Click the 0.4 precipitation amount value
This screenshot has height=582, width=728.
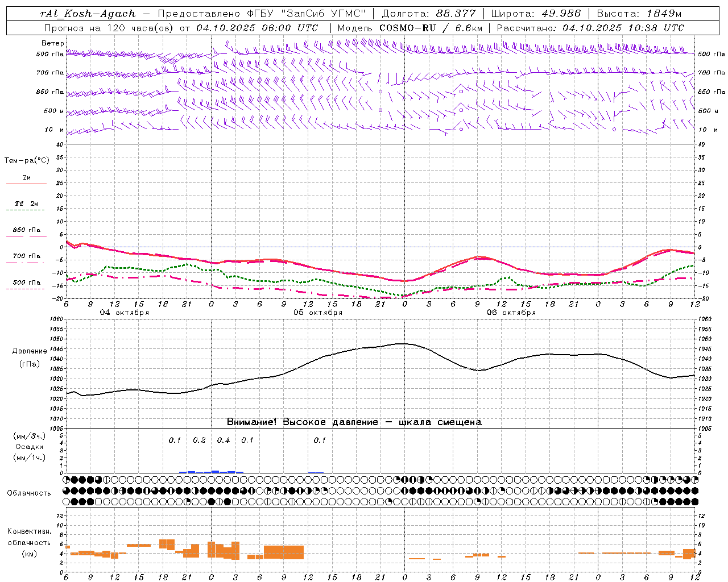(x=224, y=440)
